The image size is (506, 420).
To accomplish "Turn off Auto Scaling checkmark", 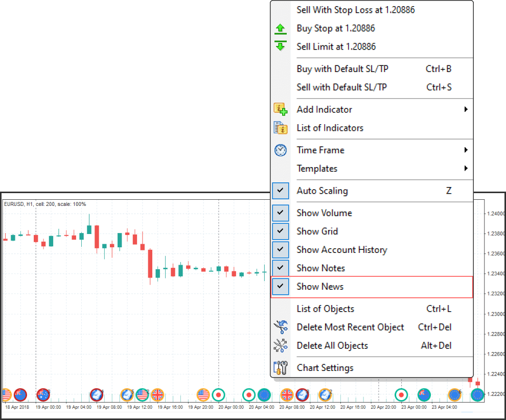I will click(281, 191).
